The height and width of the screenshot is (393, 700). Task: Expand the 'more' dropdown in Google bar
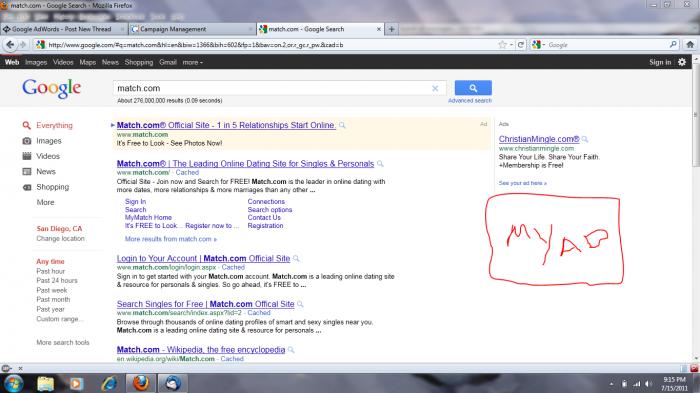pos(192,63)
